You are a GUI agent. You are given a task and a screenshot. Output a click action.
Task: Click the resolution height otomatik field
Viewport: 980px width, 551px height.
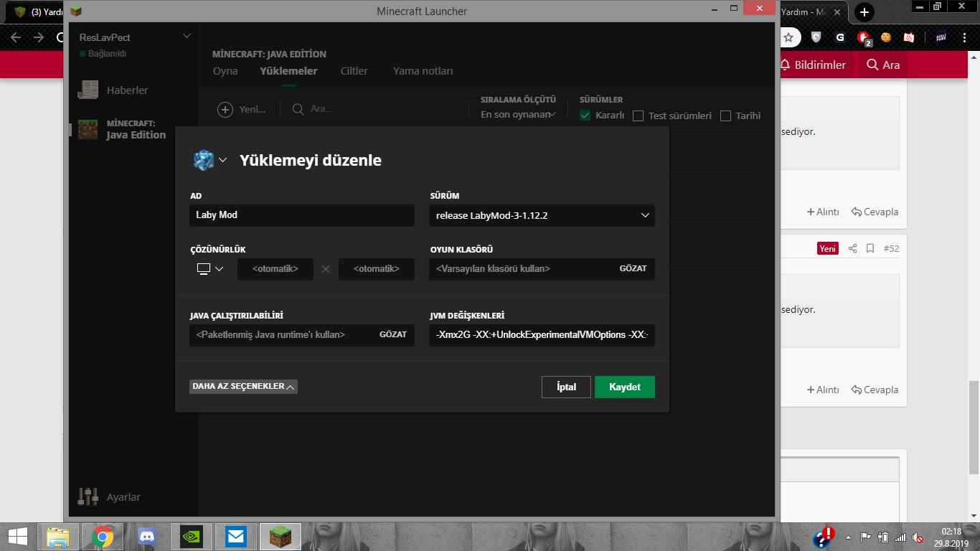(x=377, y=269)
